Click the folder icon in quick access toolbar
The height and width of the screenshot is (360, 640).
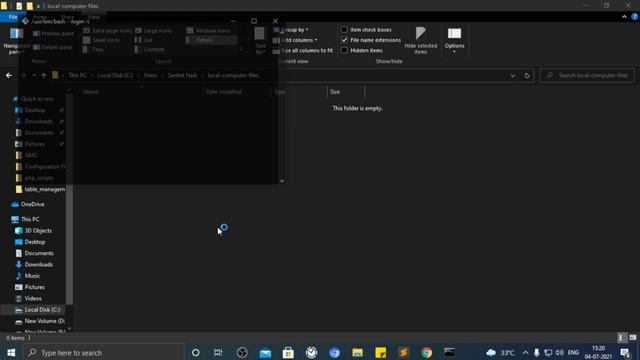click(x=4, y=6)
